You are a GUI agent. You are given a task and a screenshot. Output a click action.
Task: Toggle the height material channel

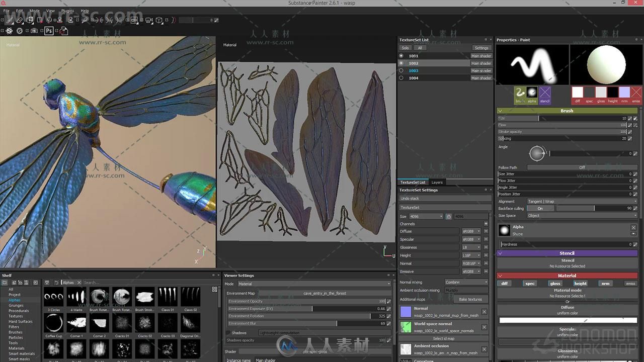tap(581, 284)
